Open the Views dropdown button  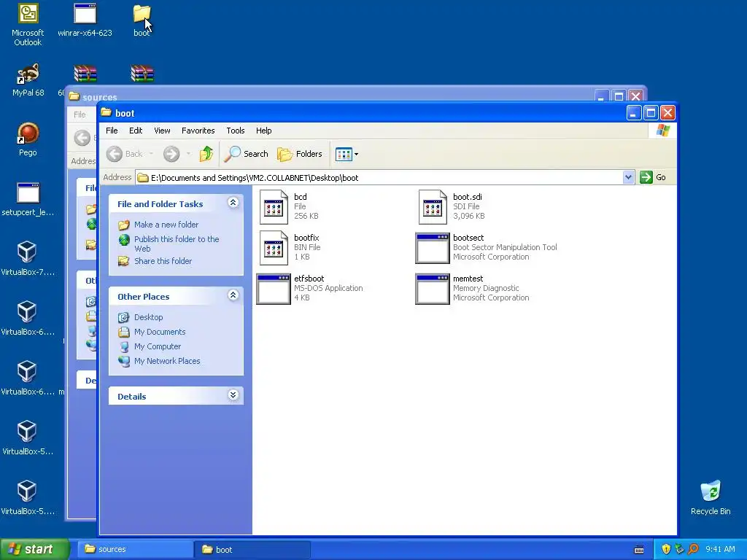[x=347, y=154]
